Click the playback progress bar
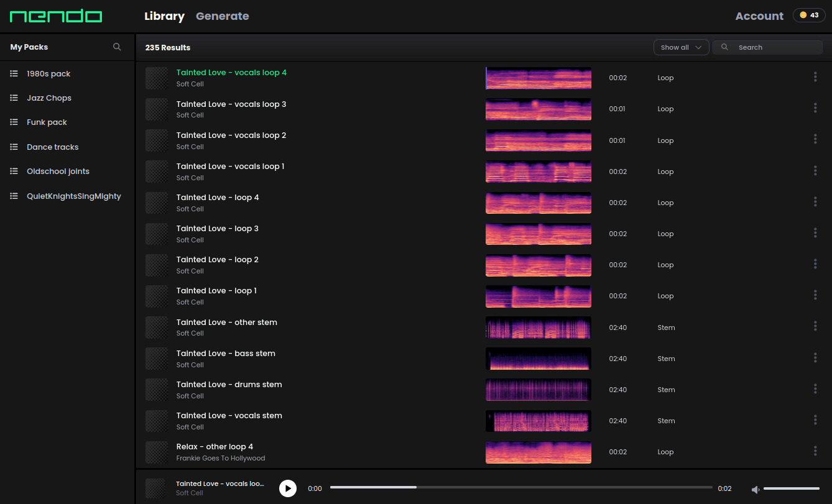 tap(520, 488)
